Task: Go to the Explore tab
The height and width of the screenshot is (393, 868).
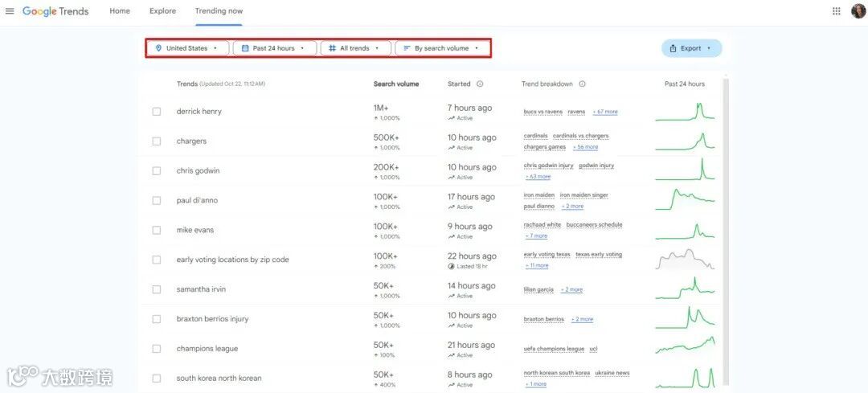Action: [x=162, y=11]
